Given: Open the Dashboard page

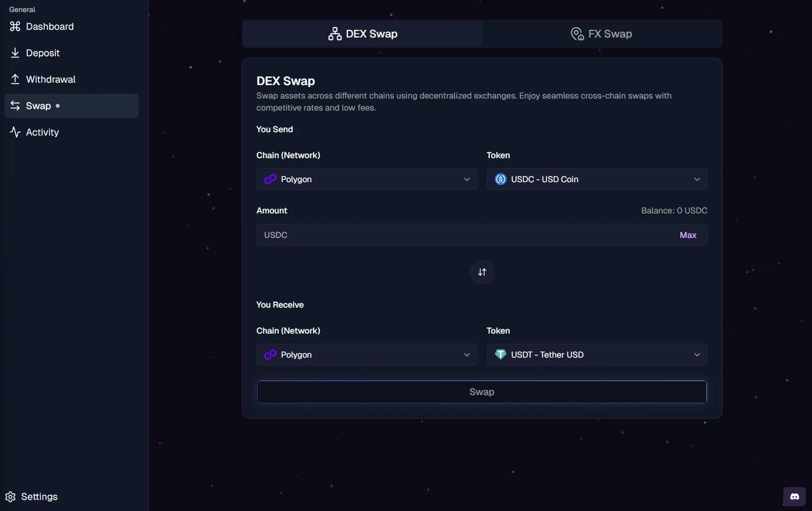Looking at the screenshot, I should tap(71, 26).
